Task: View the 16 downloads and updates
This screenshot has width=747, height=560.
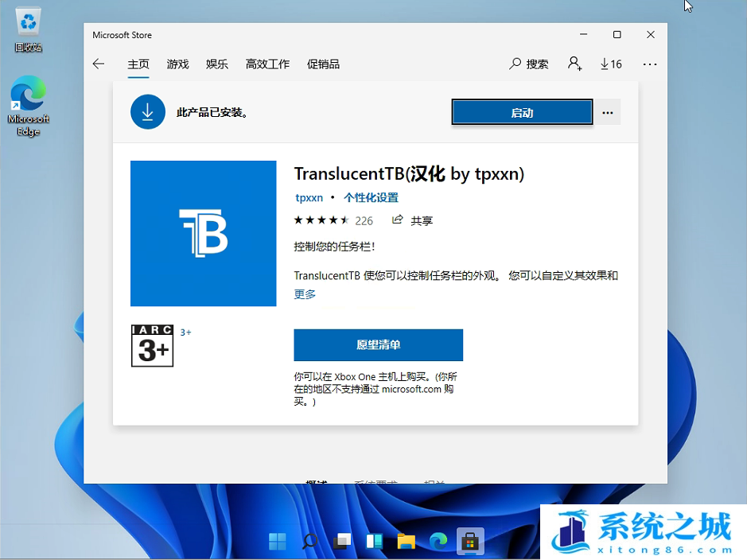Action: [611, 64]
